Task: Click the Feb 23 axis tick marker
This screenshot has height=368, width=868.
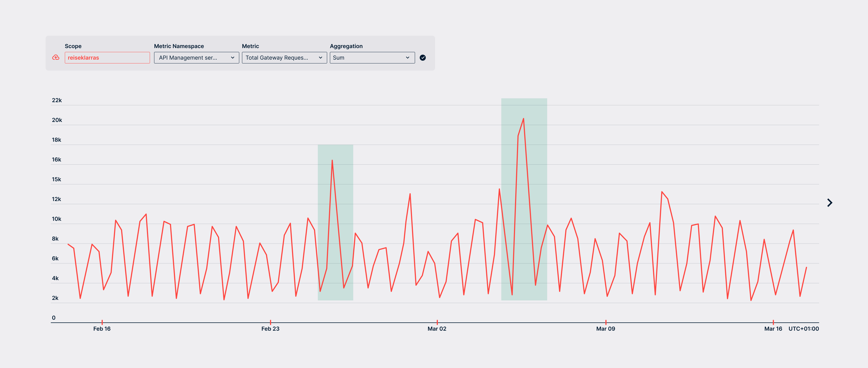Action: (271, 322)
